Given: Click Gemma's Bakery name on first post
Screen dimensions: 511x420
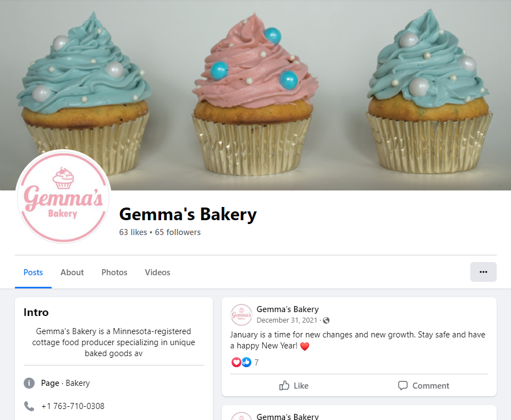Looking at the screenshot, I should [x=288, y=309].
